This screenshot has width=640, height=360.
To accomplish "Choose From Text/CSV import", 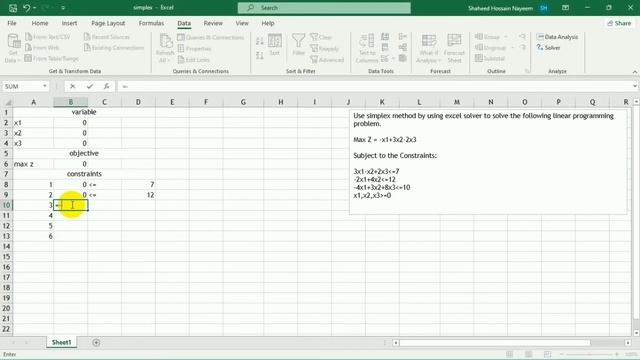I will tap(47, 37).
